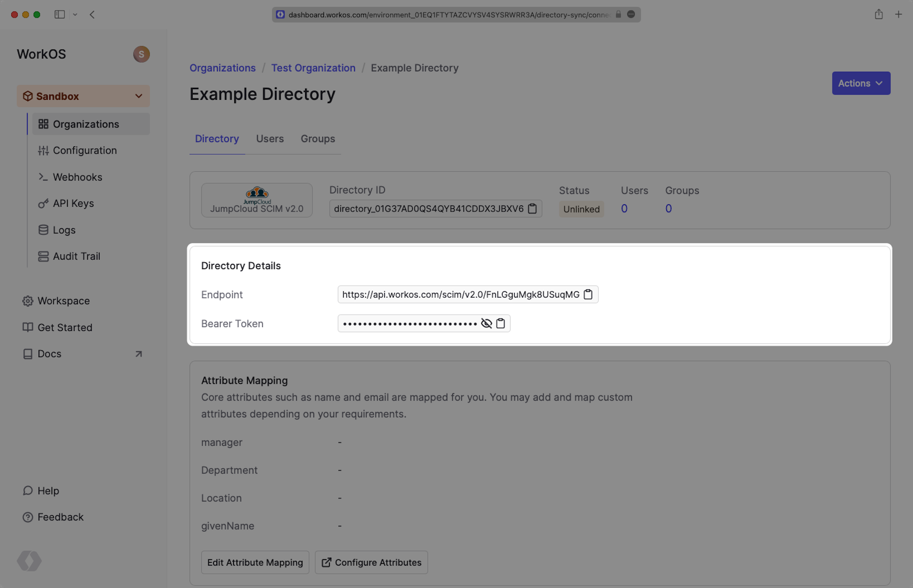This screenshot has width=913, height=588.
Task: Expand the Sandbox environment dropdown
Action: coord(138,96)
